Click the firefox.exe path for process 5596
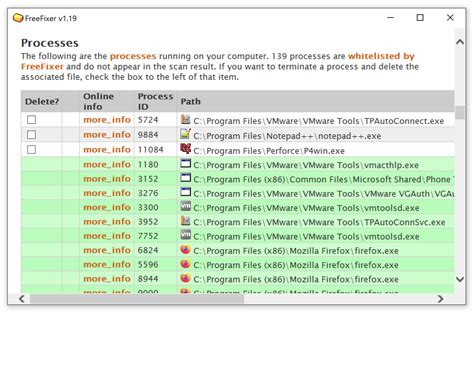Screen dimensions: 474x367 point(296,265)
